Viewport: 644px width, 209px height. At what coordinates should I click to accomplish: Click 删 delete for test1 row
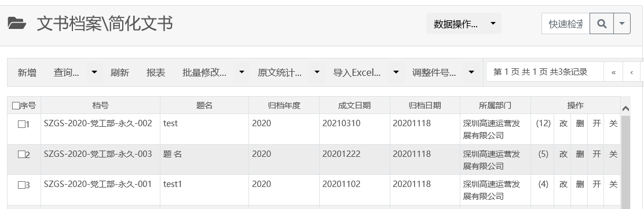pyautogui.click(x=580, y=184)
